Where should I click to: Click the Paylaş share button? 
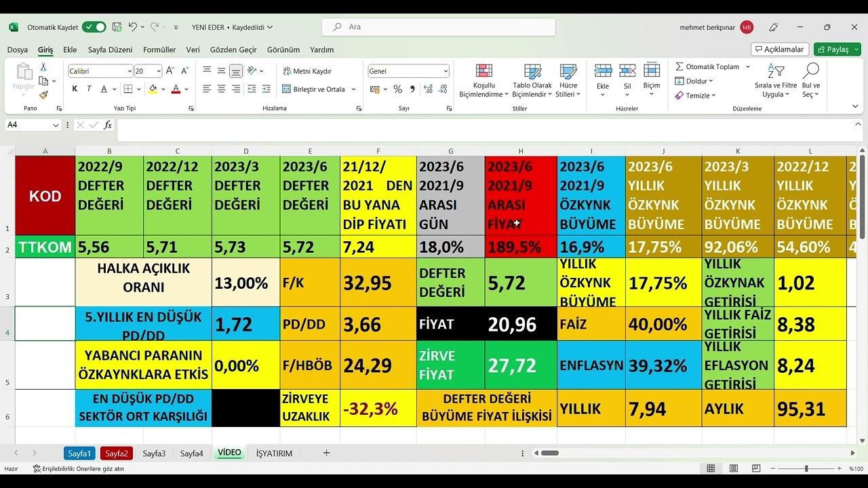[837, 49]
